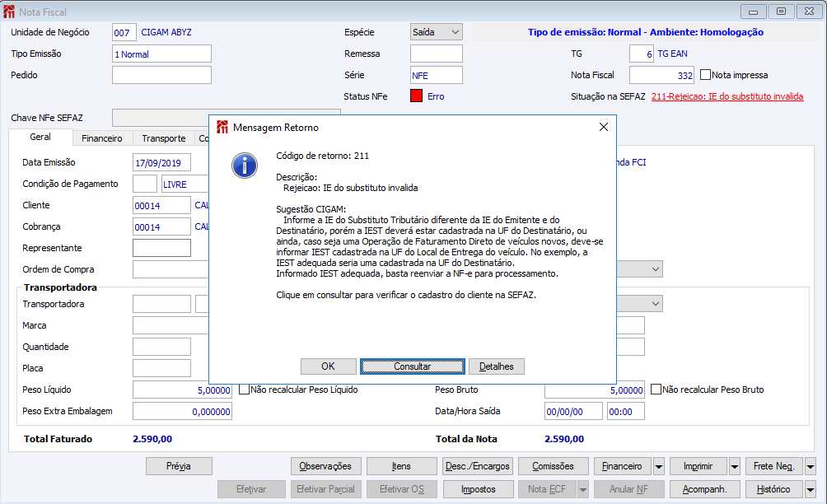Viewport: 827px width, 504px height.
Task: Open Observações
Action: click(x=325, y=466)
